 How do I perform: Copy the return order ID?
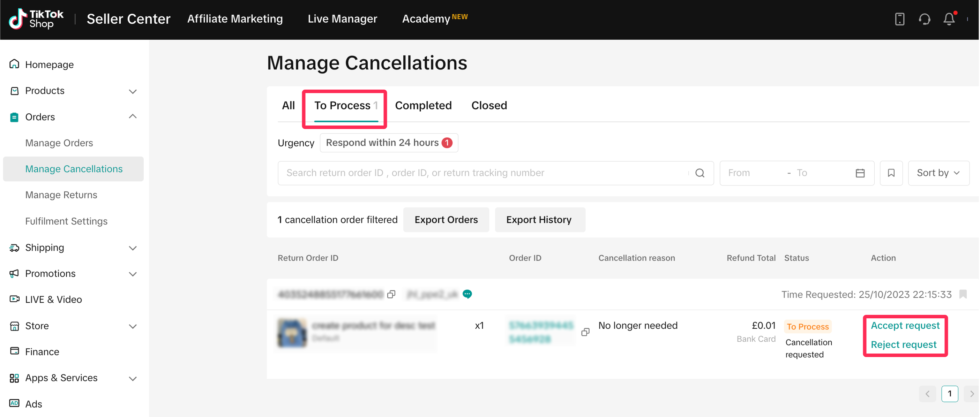(x=391, y=294)
